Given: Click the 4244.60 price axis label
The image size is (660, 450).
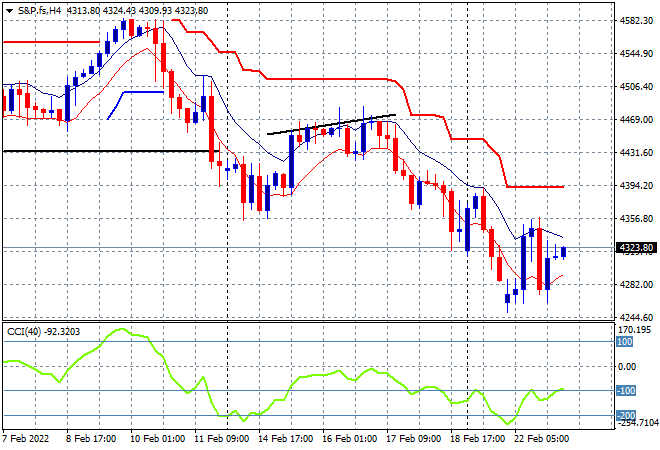Looking at the screenshot, I should (636, 317).
